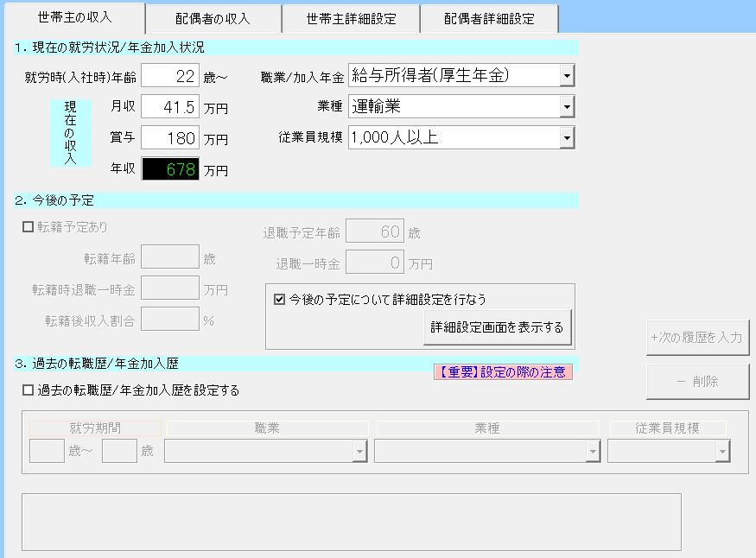Click the 退職一時金 input field
This screenshot has width=756, height=558.
tap(374, 263)
